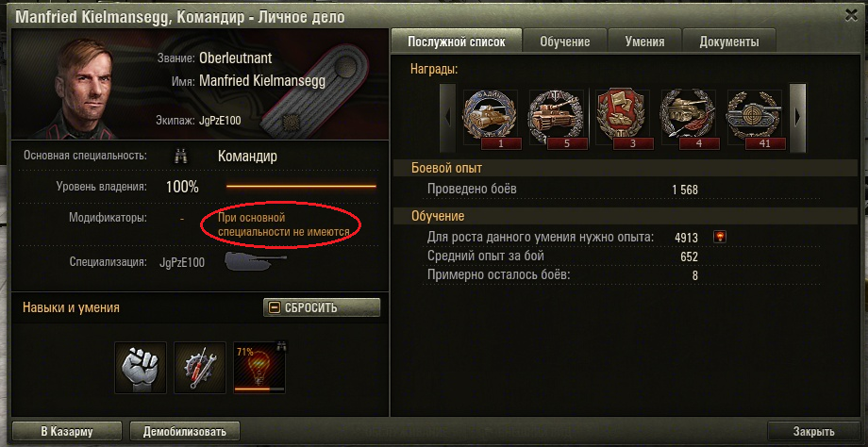Click the binoculars commander specialty icon
Image resolution: width=868 pixels, height=447 pixels.
(180, 157)
